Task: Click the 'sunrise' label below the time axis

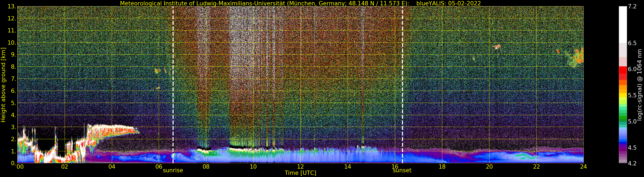Action: (x=173, y=171)
